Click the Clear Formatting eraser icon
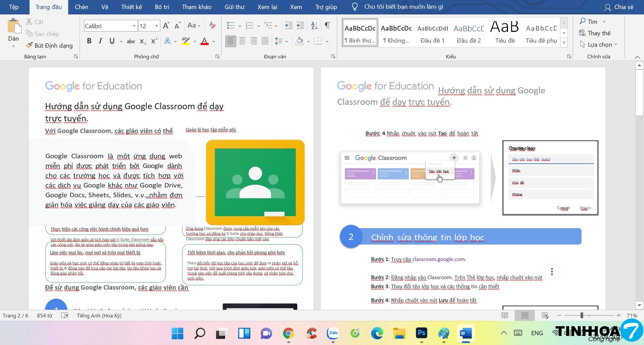 pos(212,26)
